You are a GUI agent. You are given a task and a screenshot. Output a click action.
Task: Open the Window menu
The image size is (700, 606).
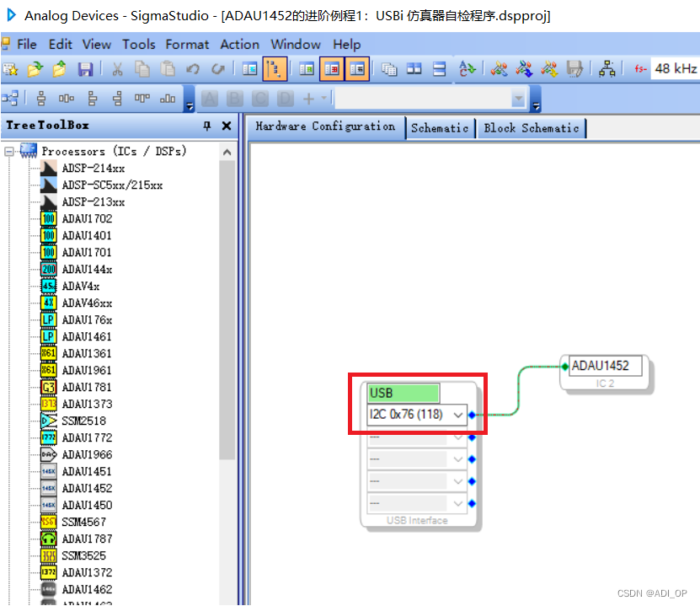pos(296,44)
